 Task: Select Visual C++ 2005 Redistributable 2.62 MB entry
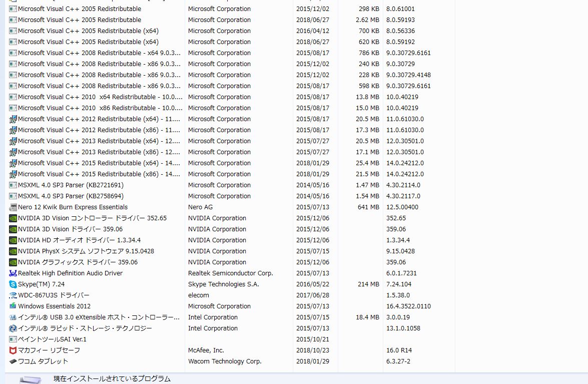pos(80,20)
